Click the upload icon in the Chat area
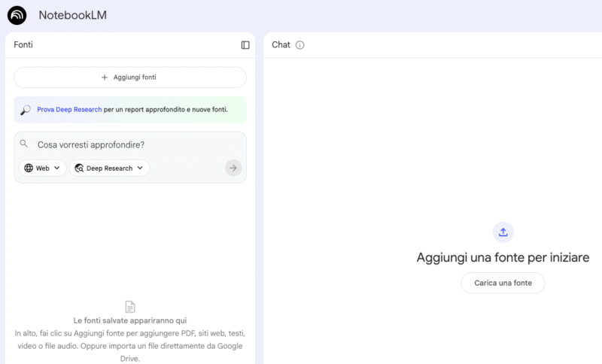Image resolution: width=602 pixels, height=364 pixels. point(503,232)
